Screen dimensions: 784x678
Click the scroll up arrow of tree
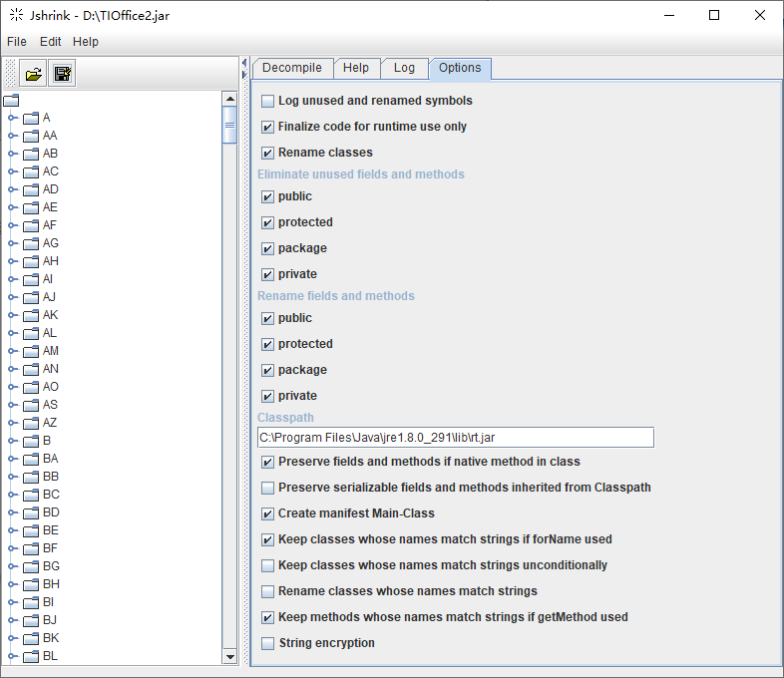coord(230,99)
